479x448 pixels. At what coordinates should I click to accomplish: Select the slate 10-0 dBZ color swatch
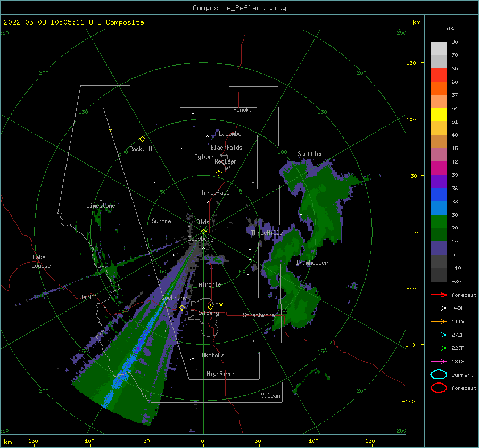(439, 248)
